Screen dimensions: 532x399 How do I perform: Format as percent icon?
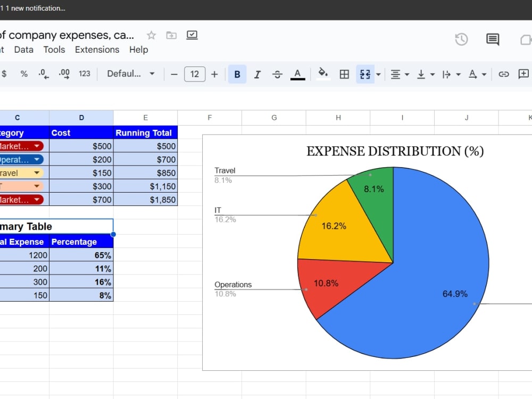tap(24, 73)
